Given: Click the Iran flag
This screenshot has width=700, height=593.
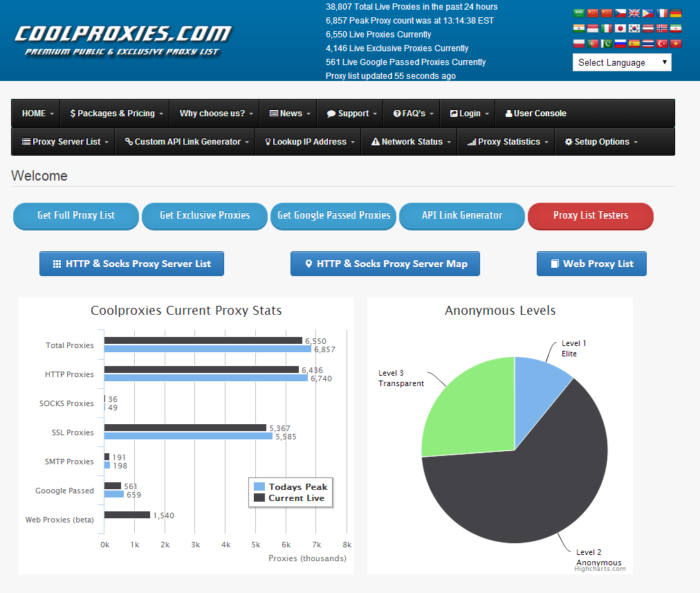Looking at the screenshot, I should 676,28.
